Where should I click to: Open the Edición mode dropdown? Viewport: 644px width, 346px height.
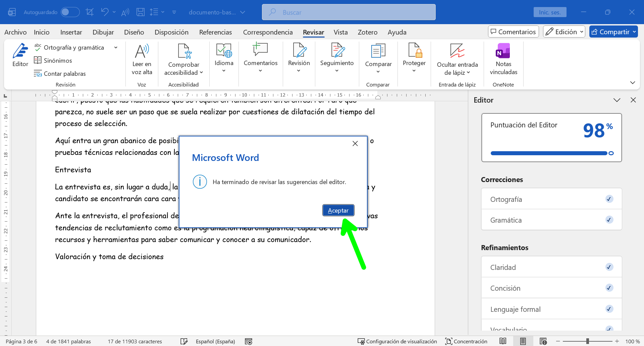coord(564,32)
